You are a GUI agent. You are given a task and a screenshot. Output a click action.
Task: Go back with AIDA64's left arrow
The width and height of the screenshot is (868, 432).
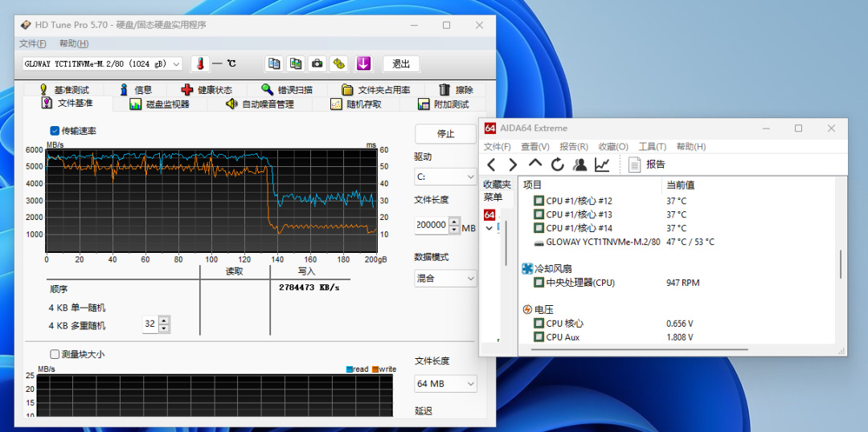(491, 165)
